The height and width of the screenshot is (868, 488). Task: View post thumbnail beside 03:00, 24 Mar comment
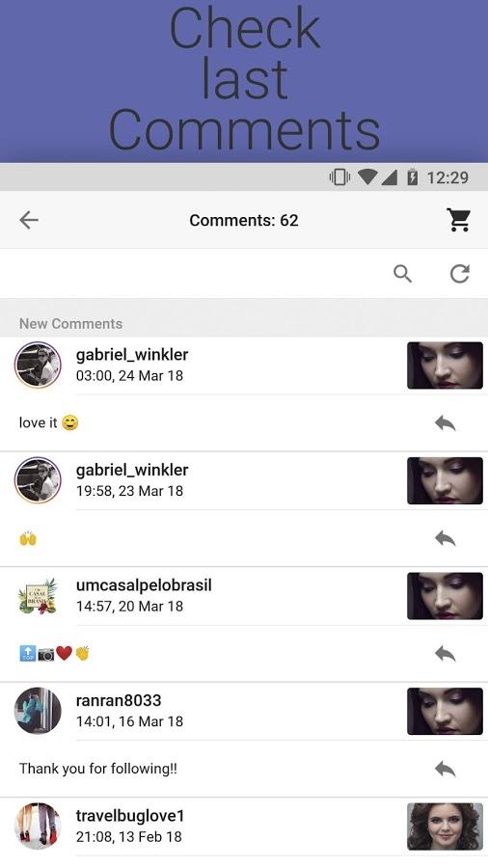point(445,366)
